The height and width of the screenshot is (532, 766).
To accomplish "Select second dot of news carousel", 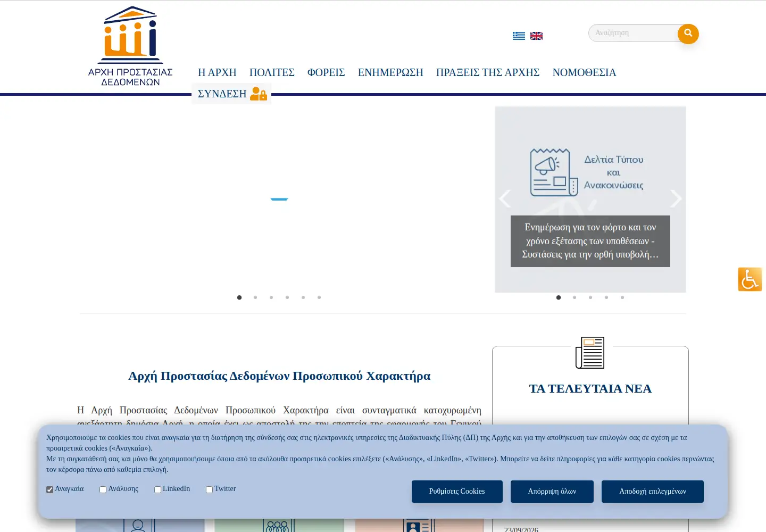I will 574,297.
